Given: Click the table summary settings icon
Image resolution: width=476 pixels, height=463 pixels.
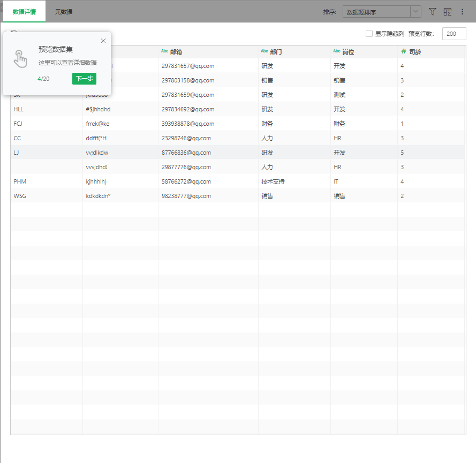Looking at the screenshot, I should (x=448, y=12).
